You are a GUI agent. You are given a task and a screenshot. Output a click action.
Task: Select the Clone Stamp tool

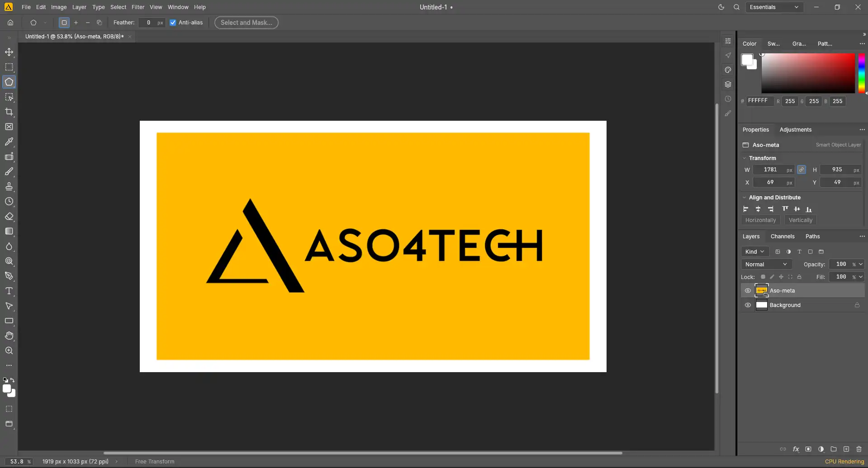pyautogui.click(x=9, y=187)
